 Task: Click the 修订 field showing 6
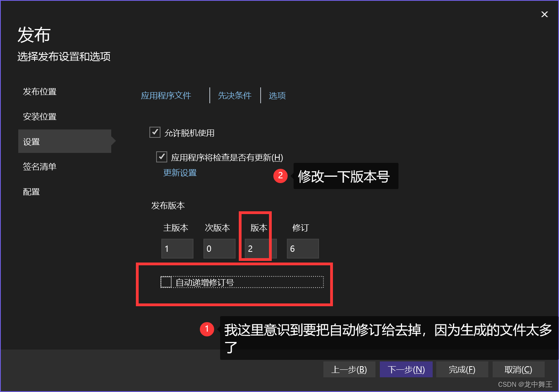click(x=303, y=249)
